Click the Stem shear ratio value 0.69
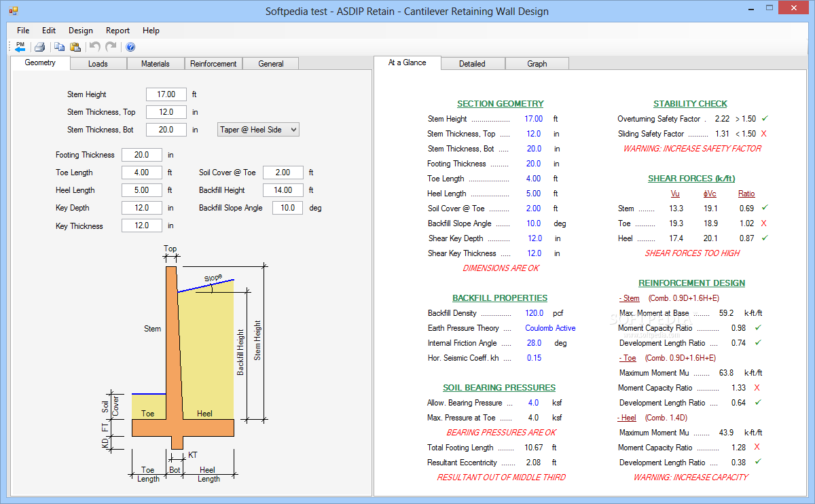 click(x=747, y=209)
